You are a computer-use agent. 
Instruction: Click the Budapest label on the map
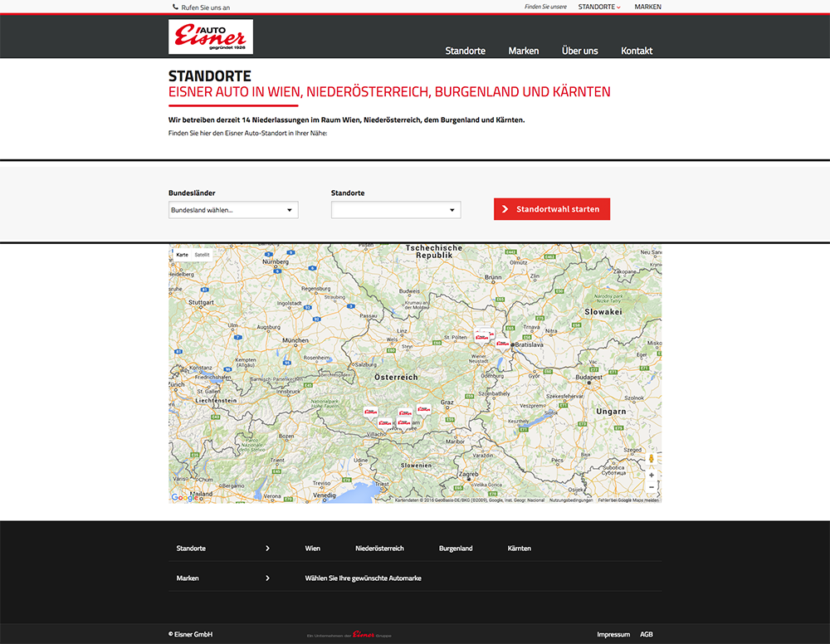[588, 378]
